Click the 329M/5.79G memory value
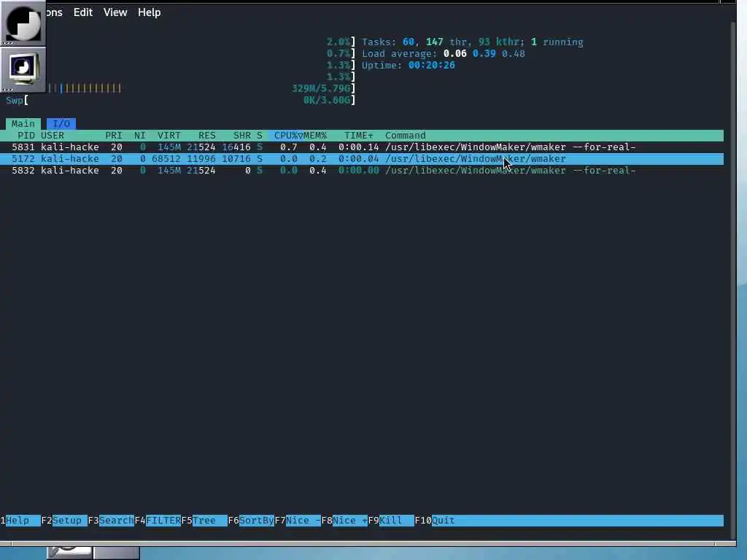 click(321, 88)
